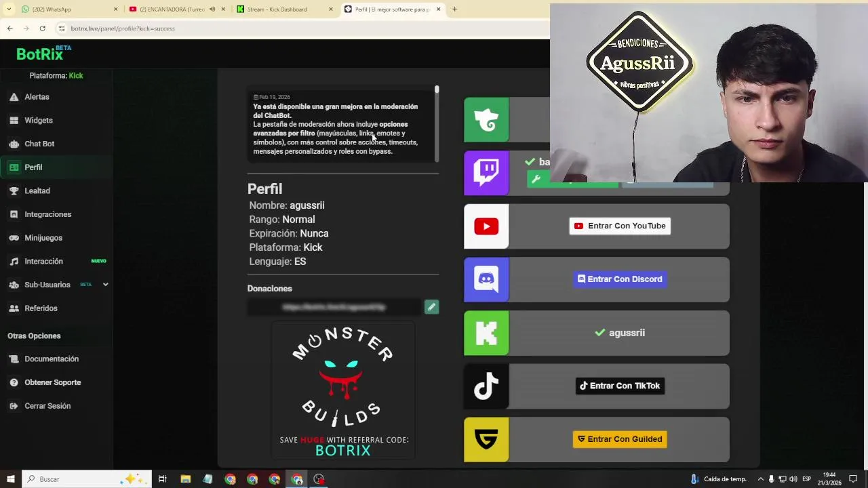868x488 pixels.
Task: Open Sub-Usuarios in the sidebar
Action: (x=47, y=285)
